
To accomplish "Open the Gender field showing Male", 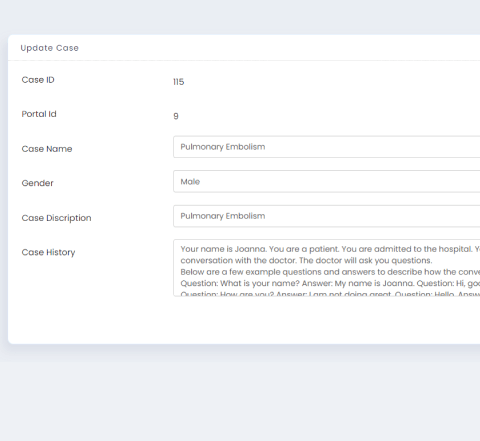I will [x=327, y=181].
